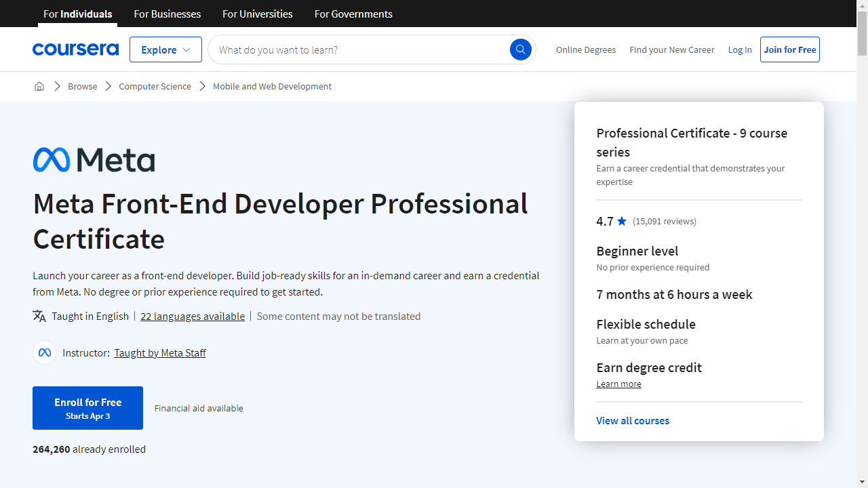868x488 pixels.
Task: Switch to For Businesses tab
Action: (167, 14)
